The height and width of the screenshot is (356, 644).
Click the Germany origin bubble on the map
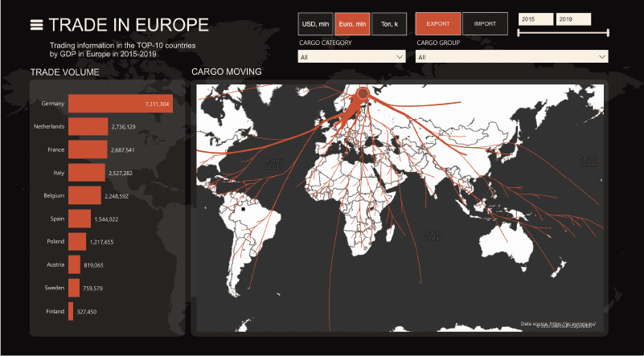363,94
